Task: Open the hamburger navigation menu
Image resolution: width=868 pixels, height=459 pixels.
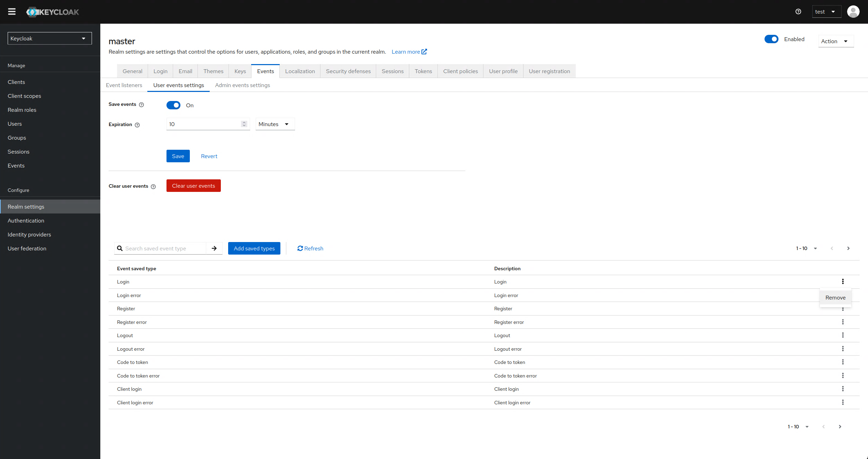Action: (12, 12)
